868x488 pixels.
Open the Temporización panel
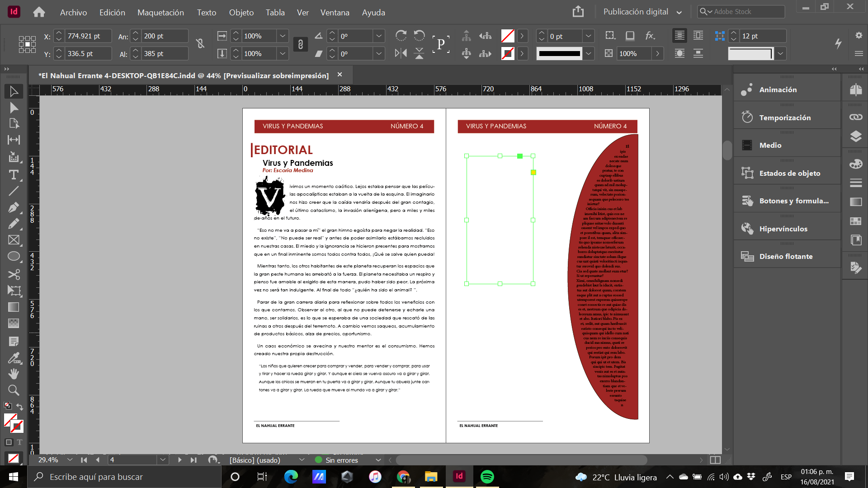click(x=787, y=117)
